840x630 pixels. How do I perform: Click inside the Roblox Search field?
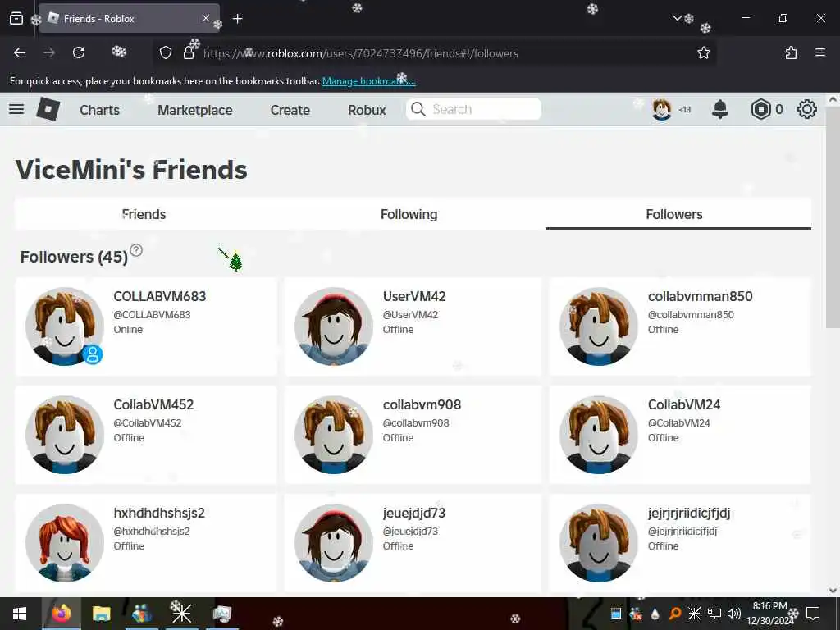pyautogui.click(x=473, y=109)
